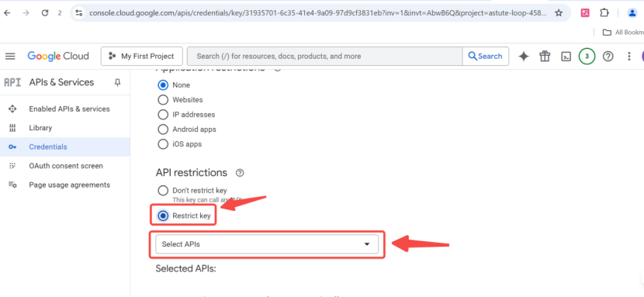
Task: Open notifications badge showing 3
Action: [x=587, y=56]
